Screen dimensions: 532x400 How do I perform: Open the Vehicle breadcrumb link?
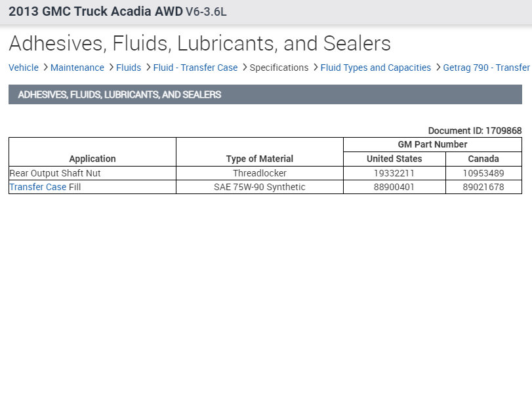[24, 68]
